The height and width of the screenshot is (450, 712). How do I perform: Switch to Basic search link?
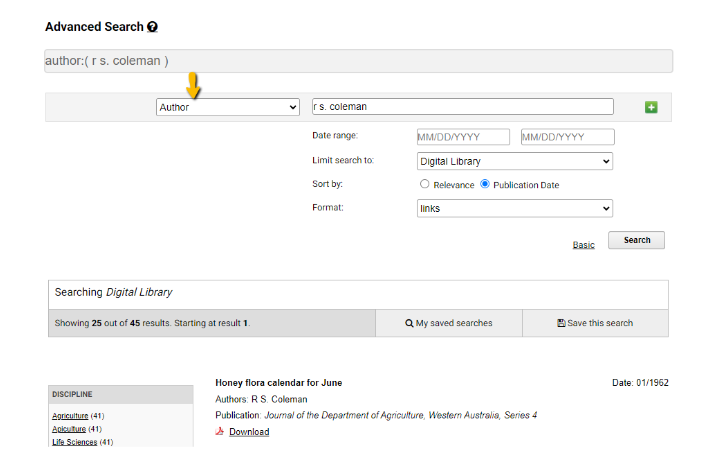point(583,245)
